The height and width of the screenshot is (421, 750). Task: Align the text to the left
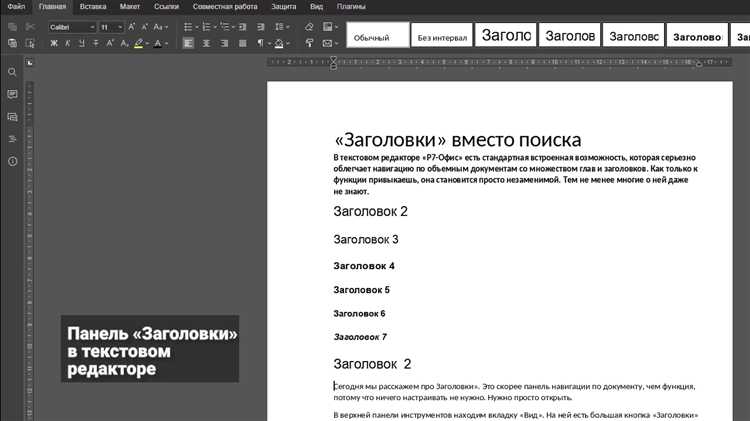pos(188,44)
